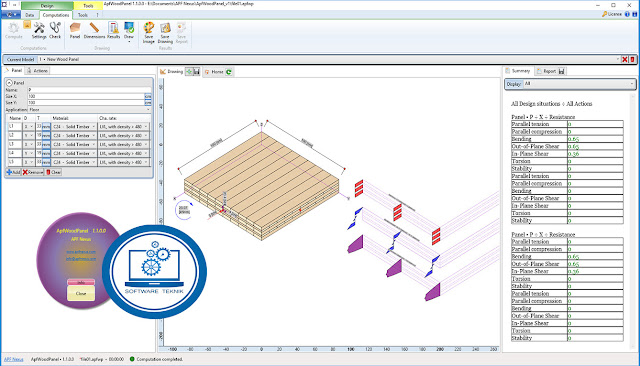Click small orange icon beside Compute

click(27, 25)
